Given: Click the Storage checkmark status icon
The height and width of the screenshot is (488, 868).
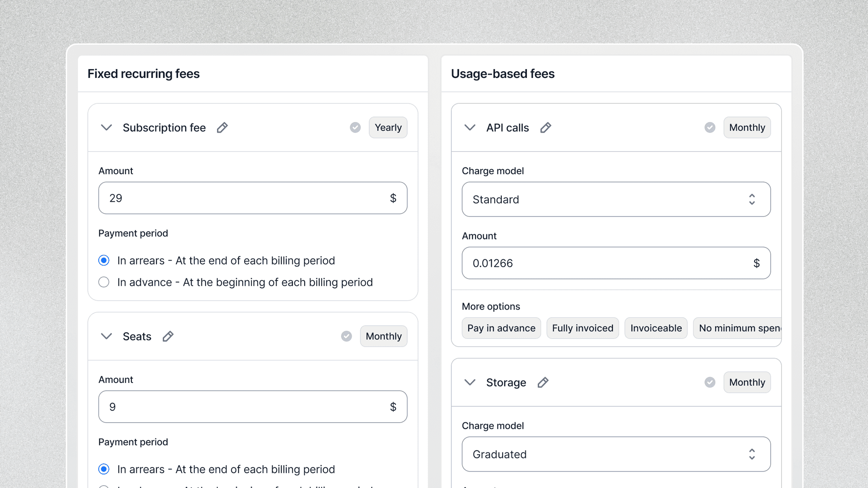Looking at the screenshot, I should pos(710,383).
